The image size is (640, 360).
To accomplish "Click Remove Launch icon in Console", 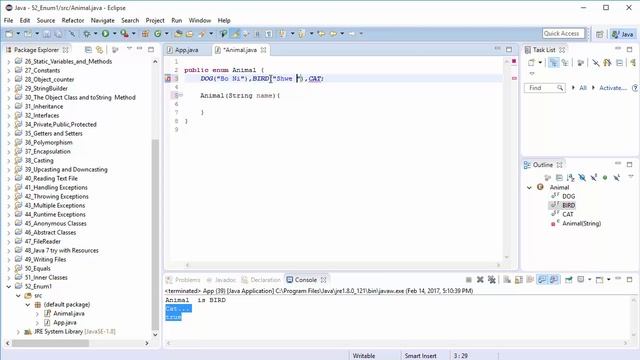I will (x=480, y=280).
